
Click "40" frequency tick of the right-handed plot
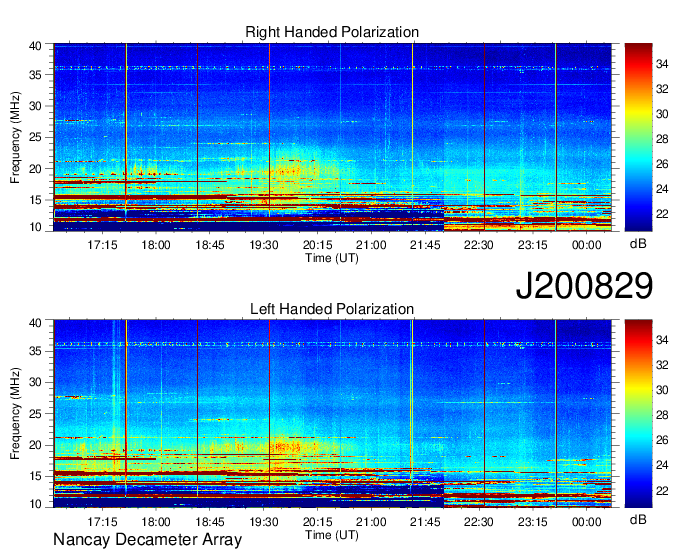coord(35,46)
